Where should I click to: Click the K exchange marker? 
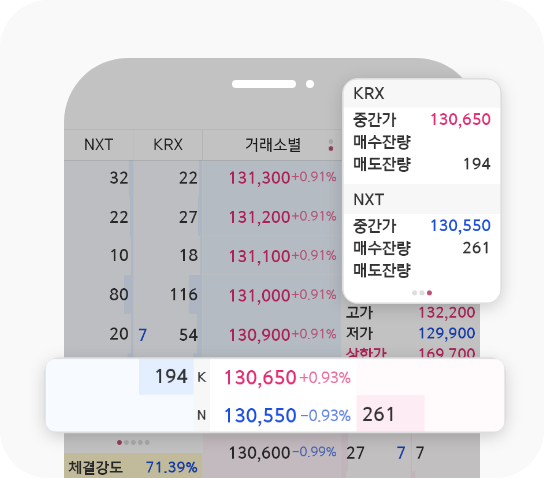[x=202, y=377]
